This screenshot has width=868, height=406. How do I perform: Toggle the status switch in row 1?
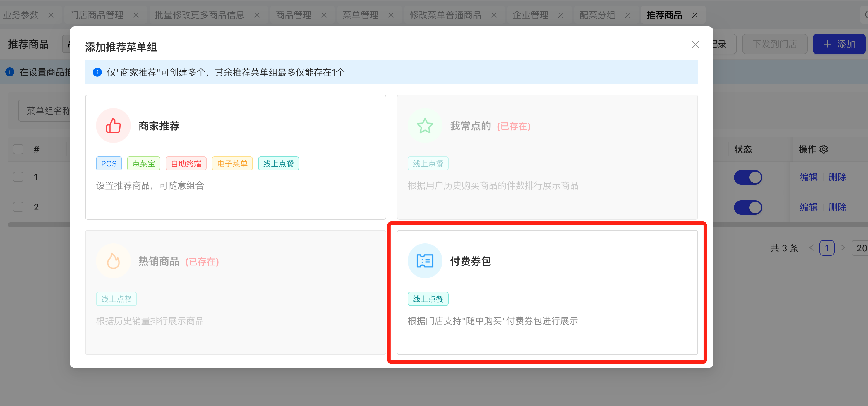click(748, 177)
